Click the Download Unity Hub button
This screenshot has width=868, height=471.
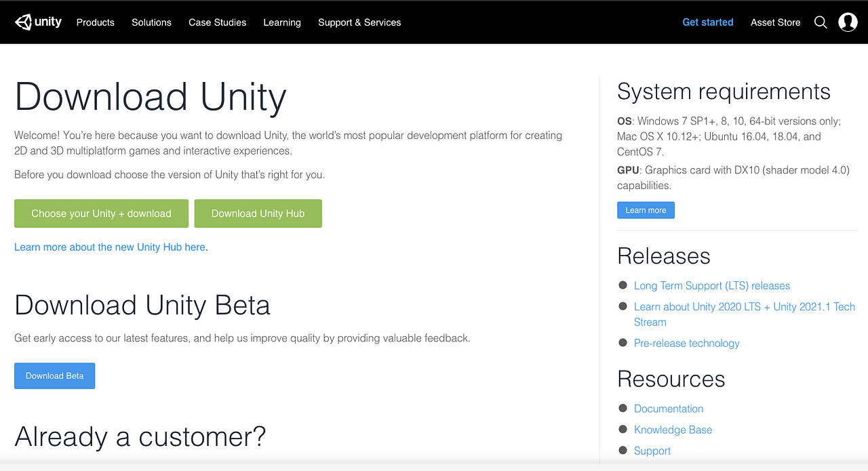click(258, 213)
